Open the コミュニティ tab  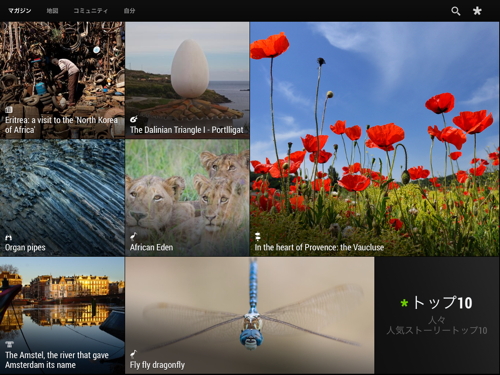coord(91,11)
